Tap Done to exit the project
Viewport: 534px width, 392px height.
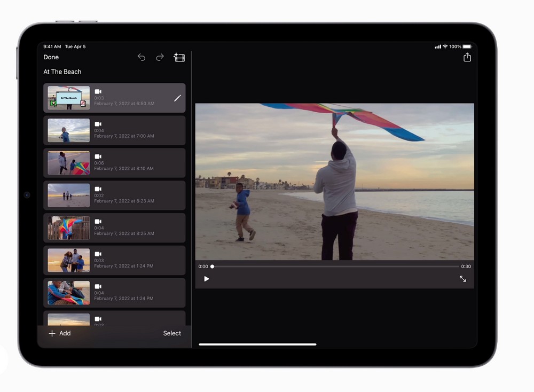[x=51, y=57]
